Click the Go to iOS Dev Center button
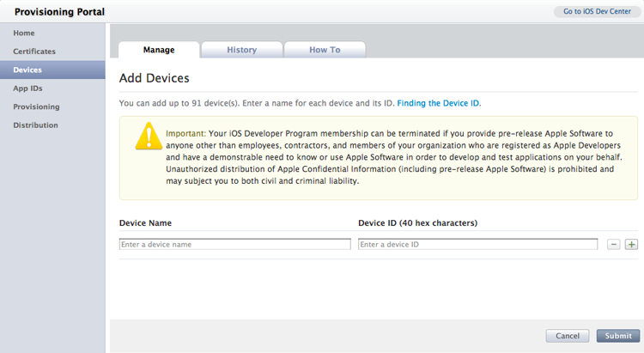 pyautogui.click(x=597, y=11)
